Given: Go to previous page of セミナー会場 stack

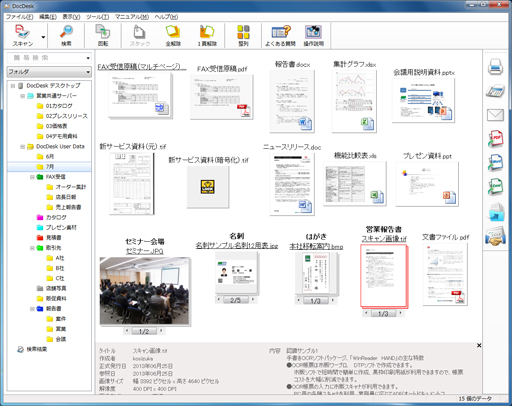Looking at the screenshot, I should pyautogui.click(x=127, y=331).
